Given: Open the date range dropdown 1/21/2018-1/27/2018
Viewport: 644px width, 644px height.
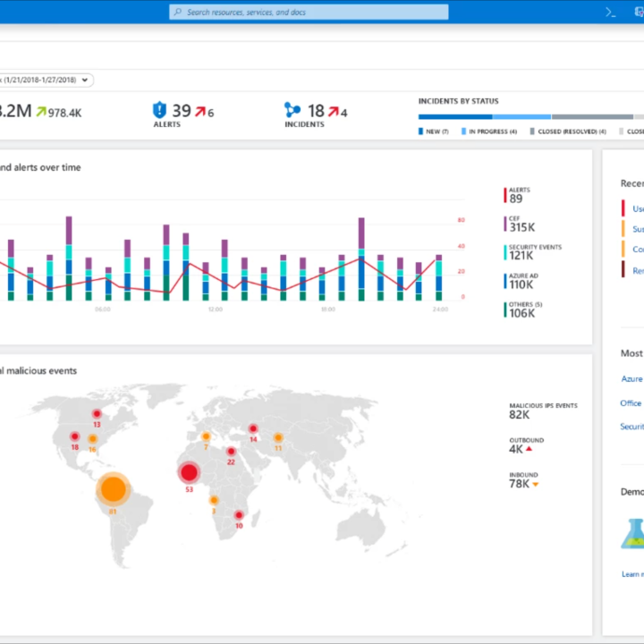Looking at the screenshot, I should [x=46, y=80].
